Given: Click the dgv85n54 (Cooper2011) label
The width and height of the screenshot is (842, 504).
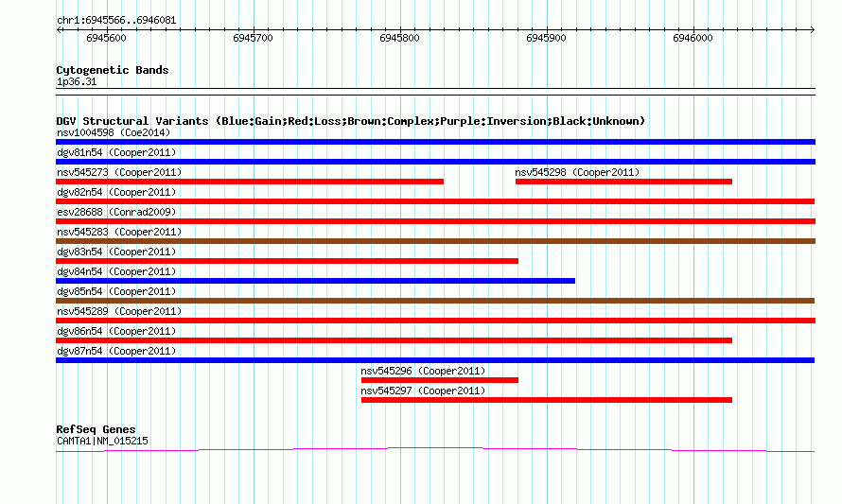Looking at the screenshot, I should coord(116,291).
